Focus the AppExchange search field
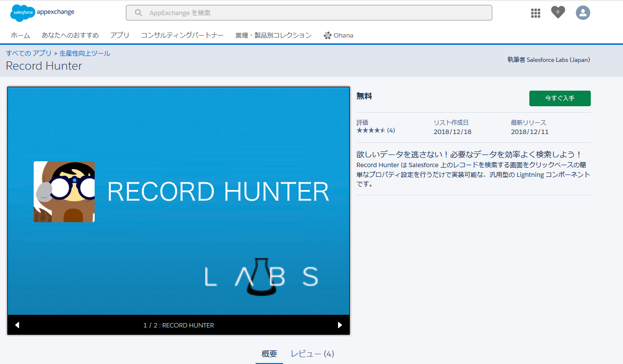Image resolution: width=623 pixels, height=364 pixels. pos(309,13)
